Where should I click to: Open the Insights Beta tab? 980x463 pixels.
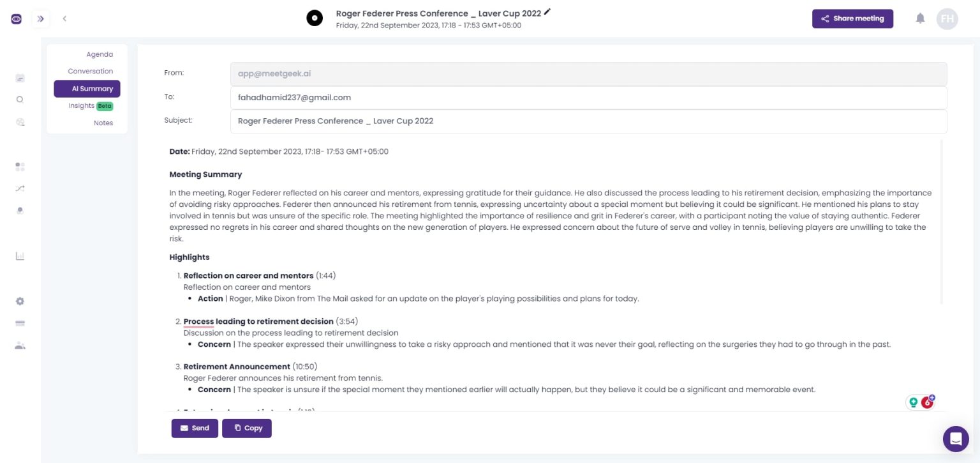(x=89, y=105)
